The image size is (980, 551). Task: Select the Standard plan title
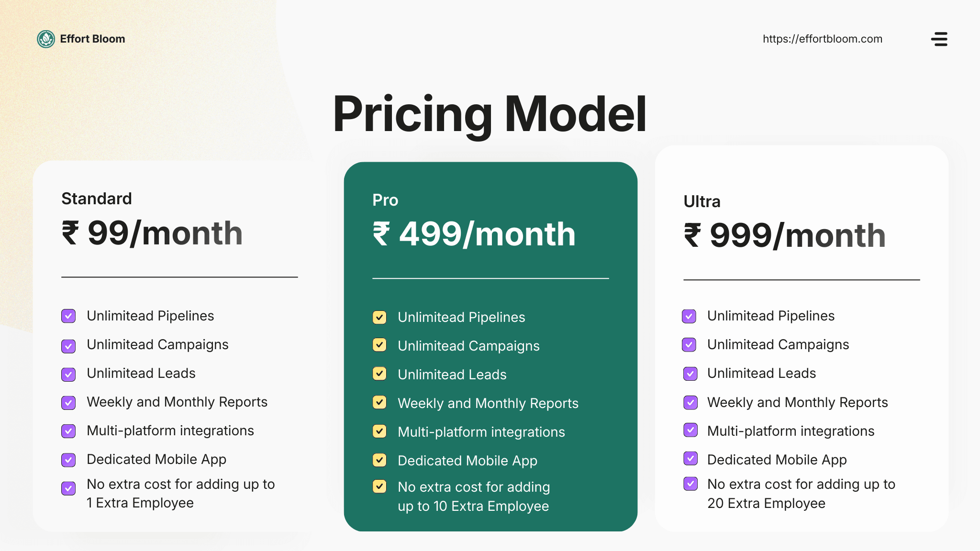97,198
